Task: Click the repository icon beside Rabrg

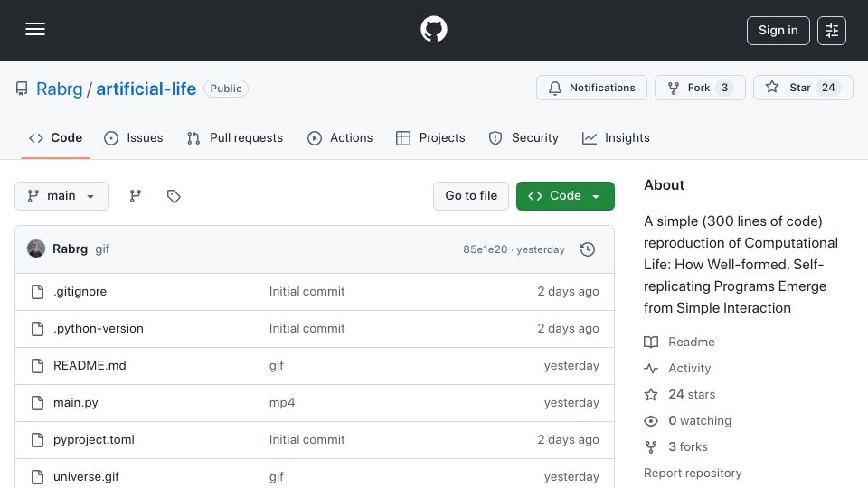Action: [x=22, y=89]
